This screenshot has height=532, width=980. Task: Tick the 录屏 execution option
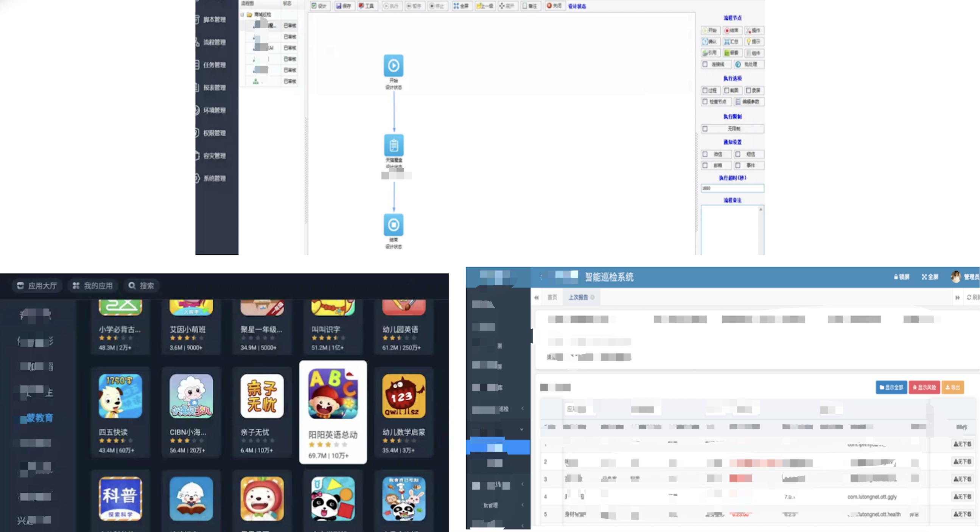pyautogui.click(x=748, y=90)
